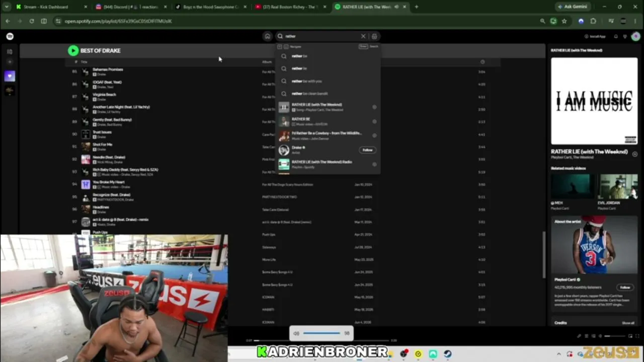This screenshot has width=644, height=362.
Task: Go to Spotify Home with the house icon
Action: [267, 36]
